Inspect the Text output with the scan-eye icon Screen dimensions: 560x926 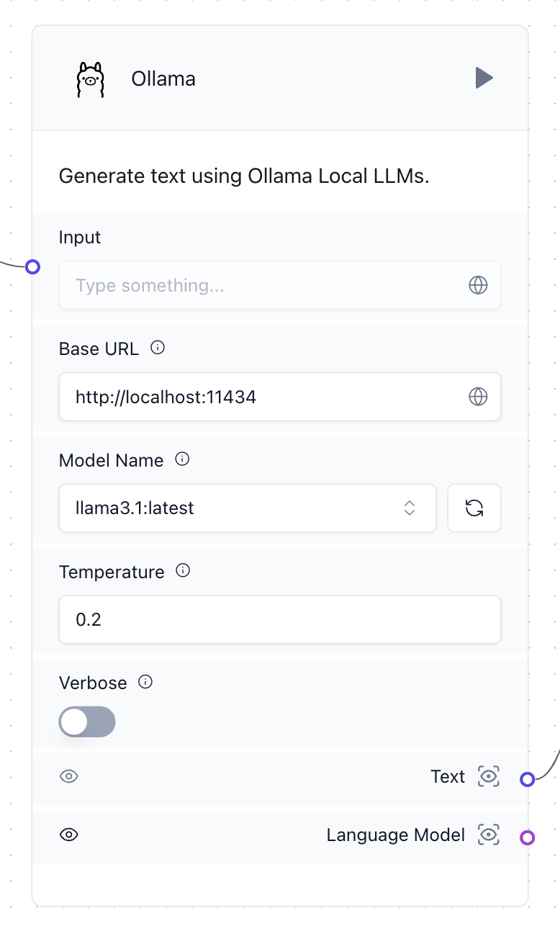pyautogui.click(x=488, y=776)
